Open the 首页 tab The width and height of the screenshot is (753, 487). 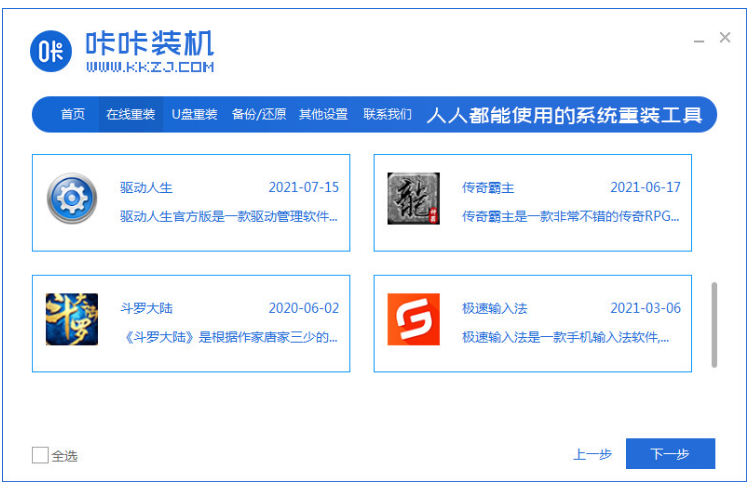[x=73, y=114]
